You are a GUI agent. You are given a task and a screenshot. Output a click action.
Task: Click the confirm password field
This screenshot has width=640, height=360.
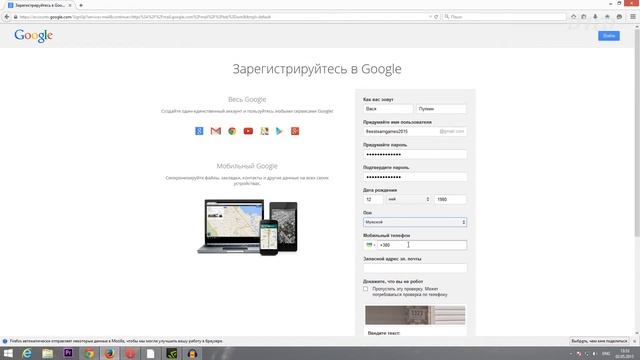[x=415, y=177]
